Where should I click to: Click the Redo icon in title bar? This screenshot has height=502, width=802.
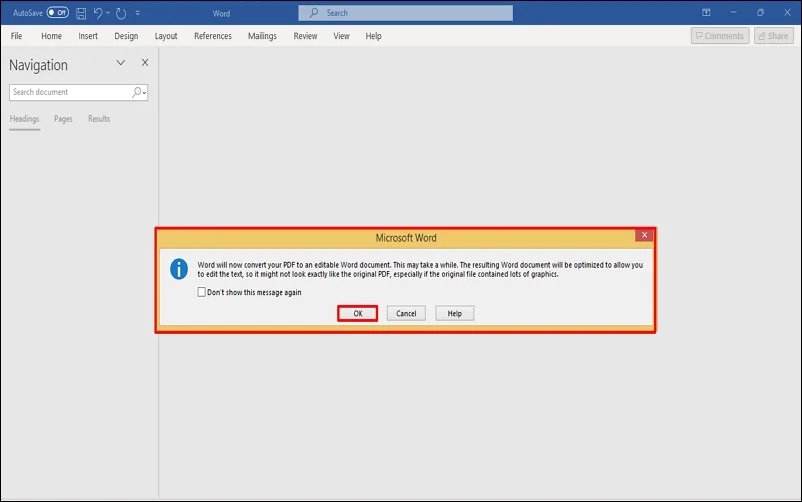[x=121, y=13]
